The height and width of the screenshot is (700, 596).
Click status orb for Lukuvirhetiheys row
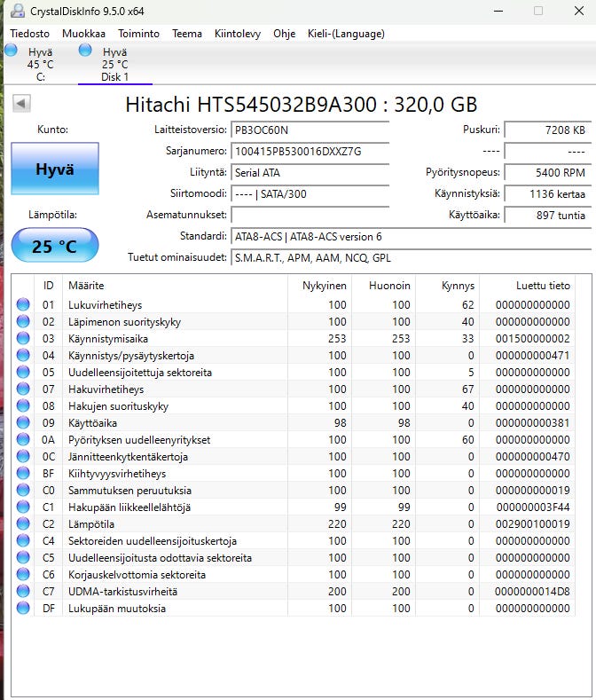click(x=23, y=305)
